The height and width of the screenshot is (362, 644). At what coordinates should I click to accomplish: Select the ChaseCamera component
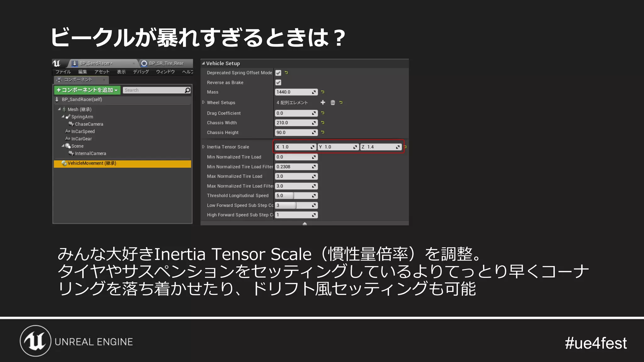pyautogui.click(x=89, y=124)
